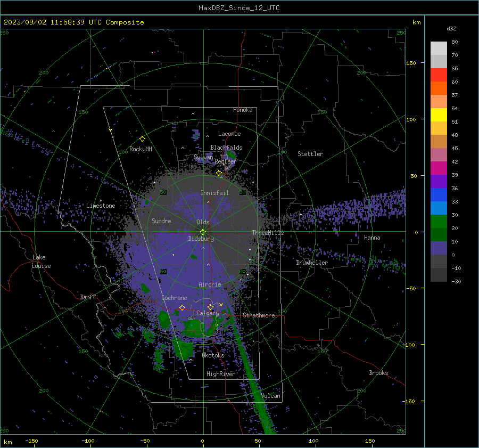Click the Olds town label
479x448 pixels.
(203, 222)
